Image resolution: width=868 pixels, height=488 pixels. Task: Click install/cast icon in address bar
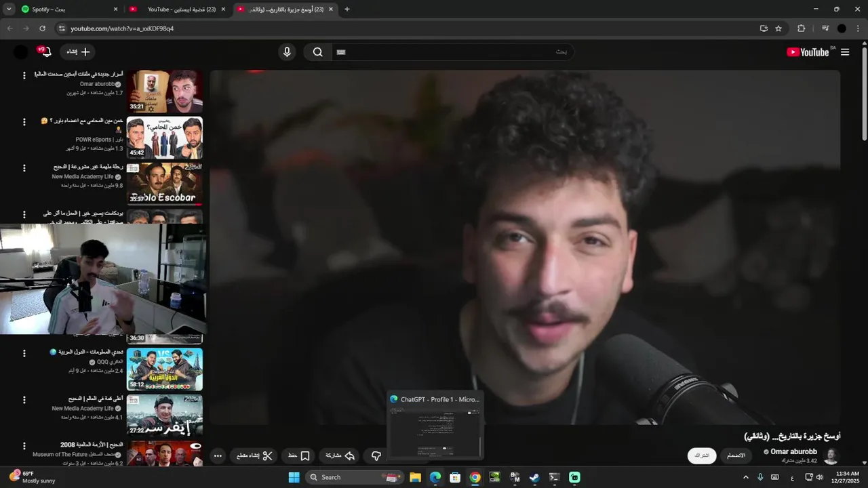[764, 28]
